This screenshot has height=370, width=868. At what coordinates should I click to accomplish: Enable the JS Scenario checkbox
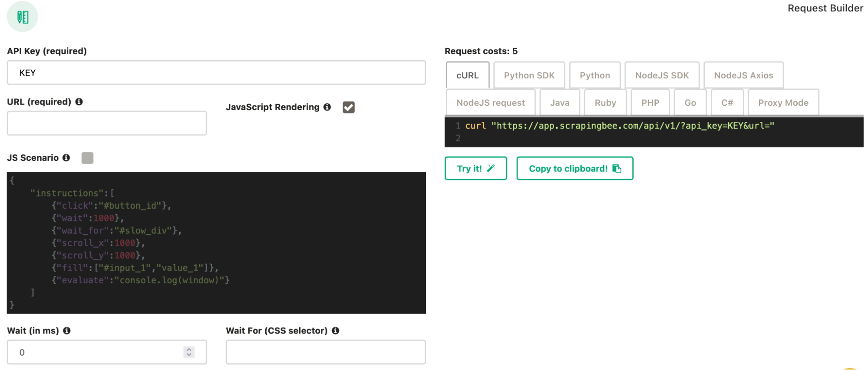tap(87, 158)
